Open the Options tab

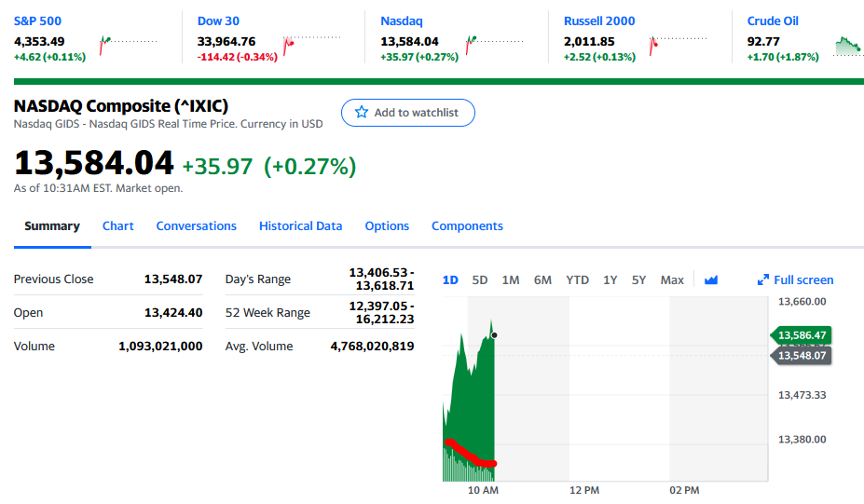point(387,225)
